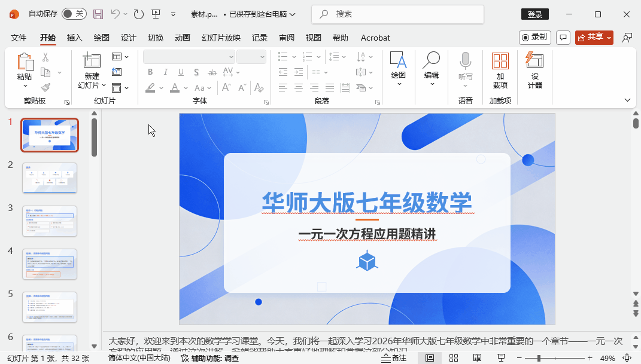Click the zoom slider handle
Screen dimensions: 641x364
[x=539, y=358]
